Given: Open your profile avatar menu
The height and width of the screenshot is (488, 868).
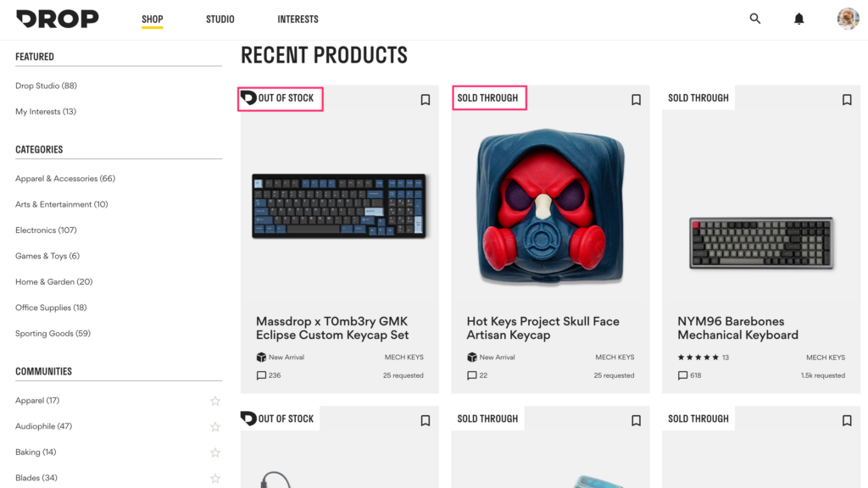Looking at the screenshot, I should pyautogui.click(x=847, y=18).
